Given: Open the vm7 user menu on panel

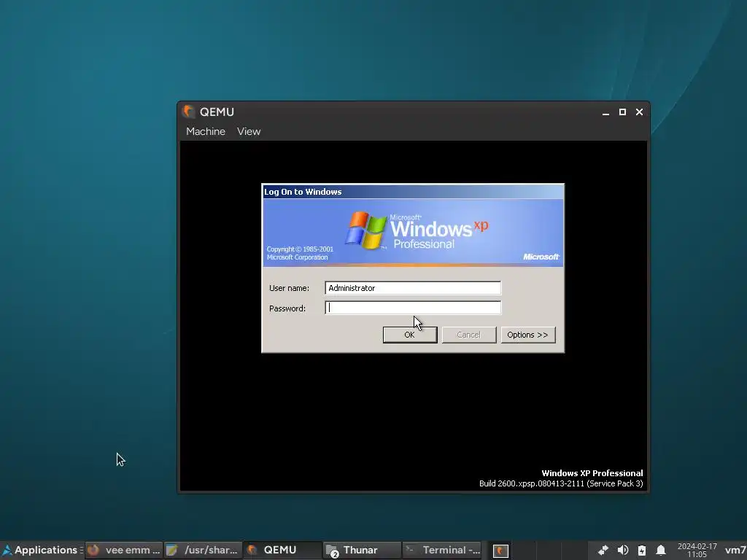Looking at the screenshot, I should [x=735, y=551].
